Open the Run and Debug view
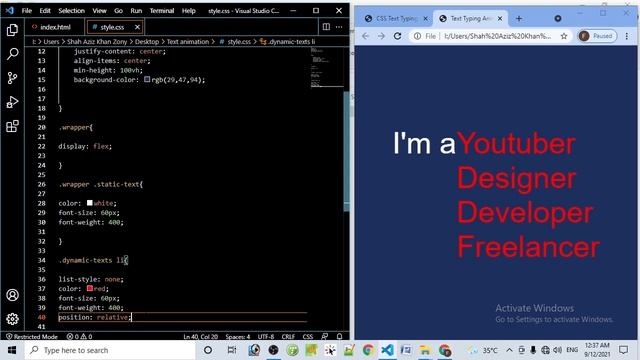Image resolution: width=640 pixels, height=360 pixels. (12, 102)
